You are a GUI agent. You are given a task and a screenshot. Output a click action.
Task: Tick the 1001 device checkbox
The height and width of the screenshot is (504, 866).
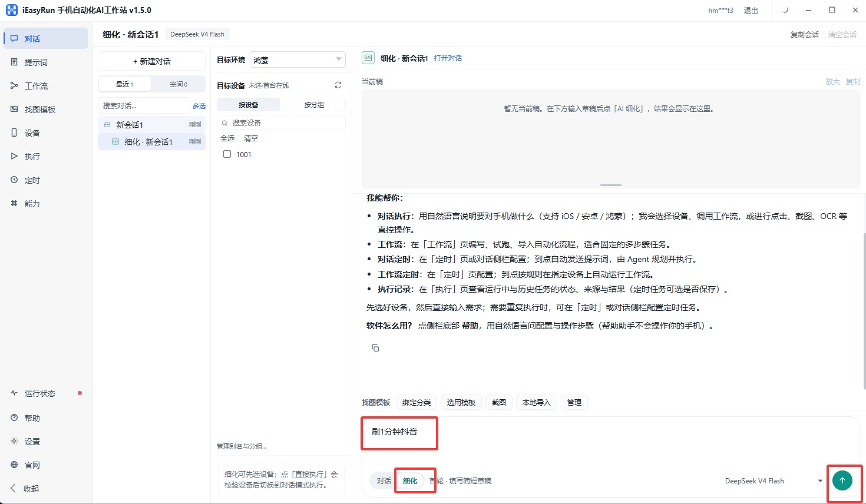click(x=227, y=154)
